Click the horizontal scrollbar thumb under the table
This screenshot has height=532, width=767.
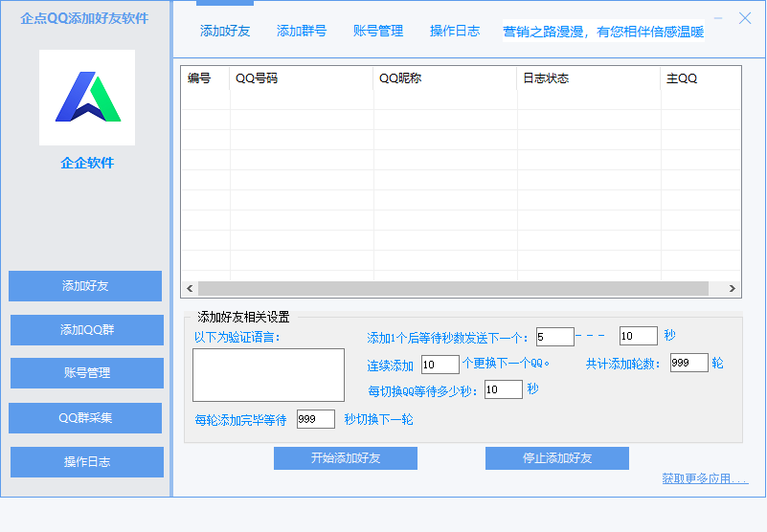[454, 289]
